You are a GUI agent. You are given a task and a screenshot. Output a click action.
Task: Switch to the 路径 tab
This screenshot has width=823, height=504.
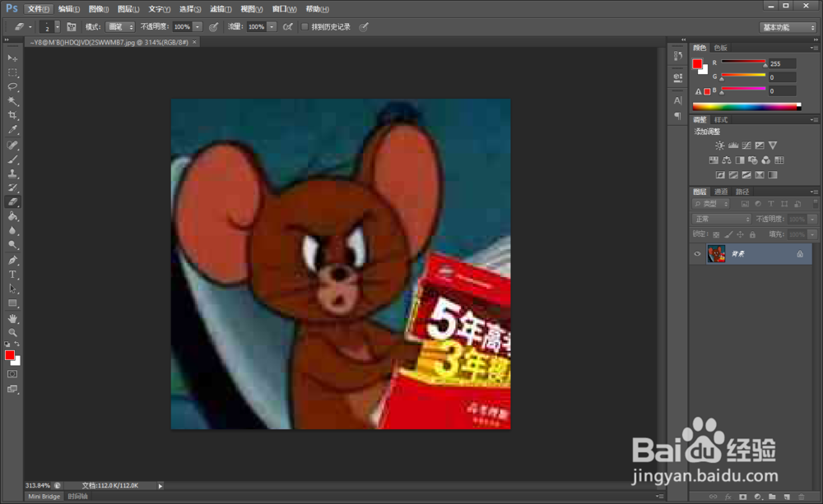click(x=742, y=192)
